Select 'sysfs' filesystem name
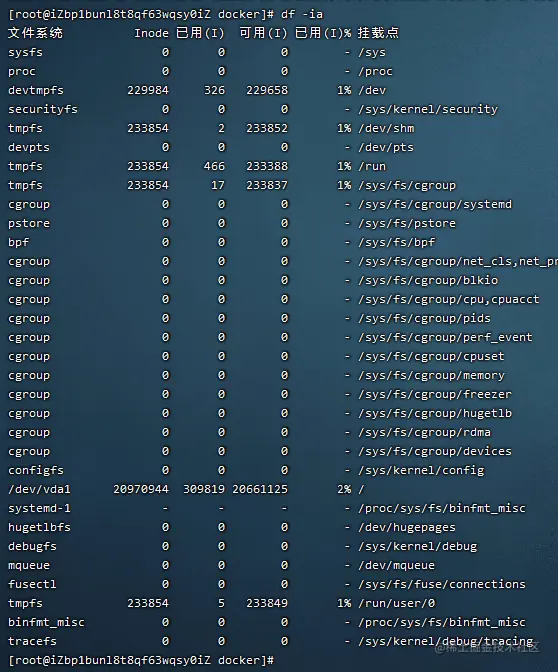Image resolution: width=558 pixels, height=672 pixels. click(25, 52)
